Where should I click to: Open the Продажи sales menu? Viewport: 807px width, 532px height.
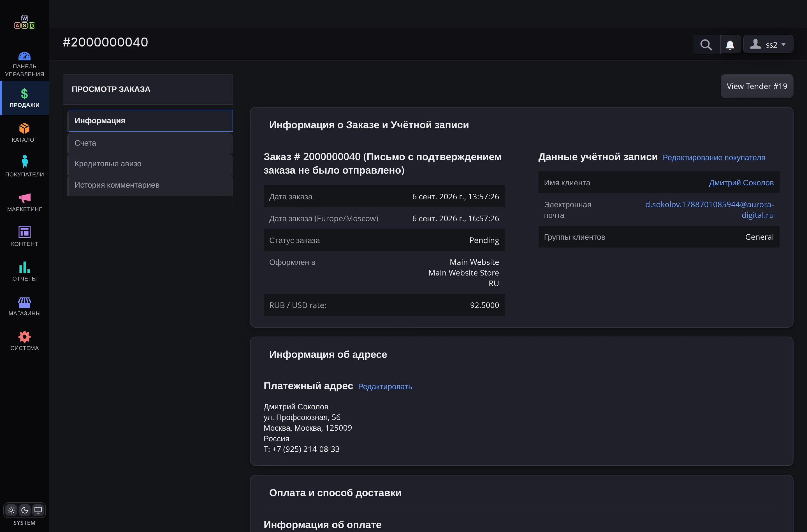[x=24, y=98]
